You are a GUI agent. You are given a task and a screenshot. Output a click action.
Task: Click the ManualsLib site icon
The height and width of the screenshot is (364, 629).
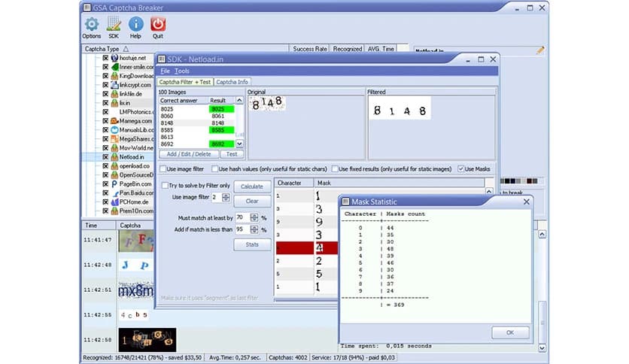(x=114, y=130)
